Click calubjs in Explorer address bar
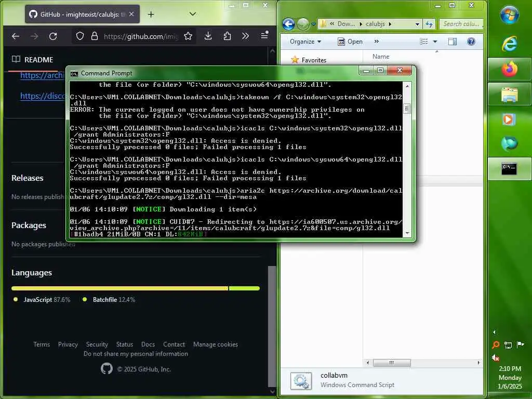The height and width of the screenshot is (399, 532). click(375, 24)
